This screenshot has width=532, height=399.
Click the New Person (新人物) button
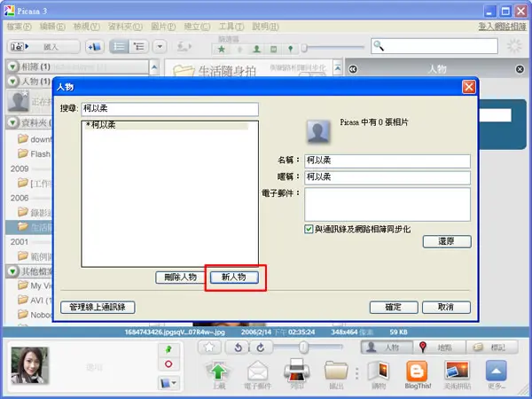click(x=234, y=278)
